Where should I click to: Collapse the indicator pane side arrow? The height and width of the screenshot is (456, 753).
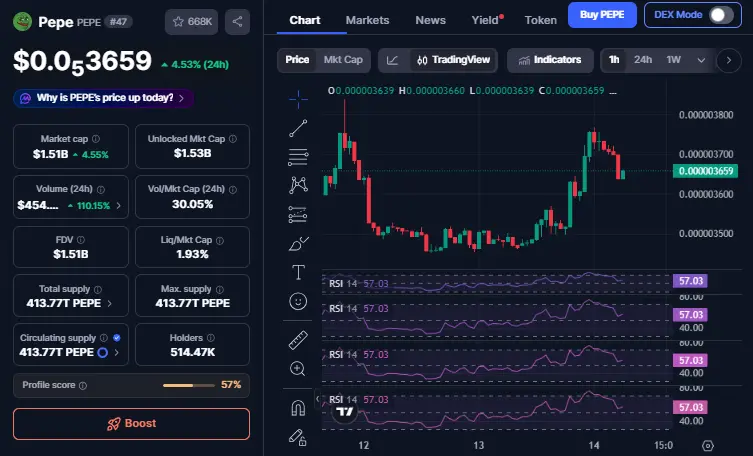pos(317,399)
